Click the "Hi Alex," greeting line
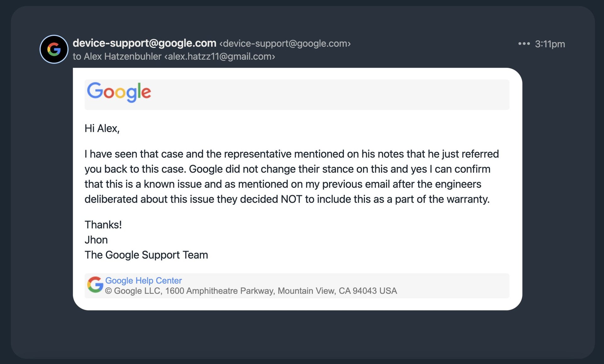This screenshot has width=604, height=364. click(102, 128)
